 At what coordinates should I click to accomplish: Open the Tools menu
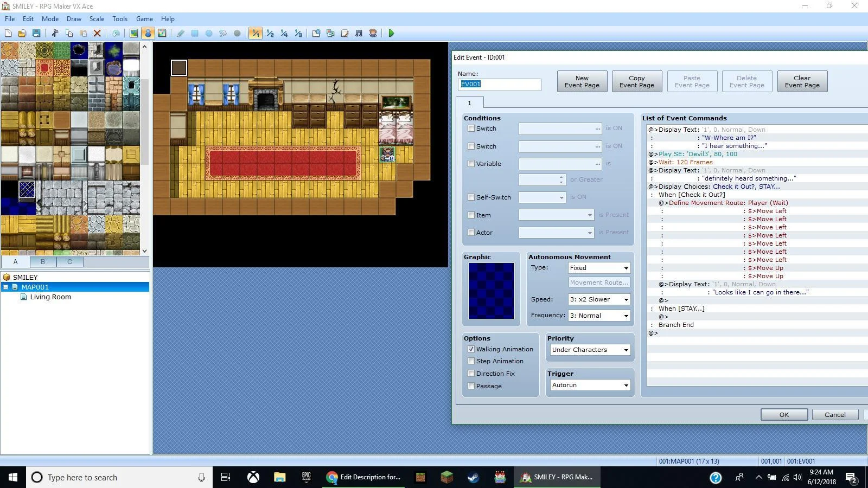click(120, 18)
